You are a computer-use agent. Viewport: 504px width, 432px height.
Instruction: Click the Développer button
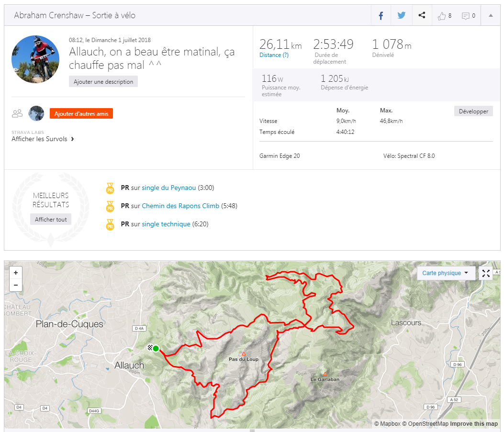pyautogui.click(x=473, y=111)
